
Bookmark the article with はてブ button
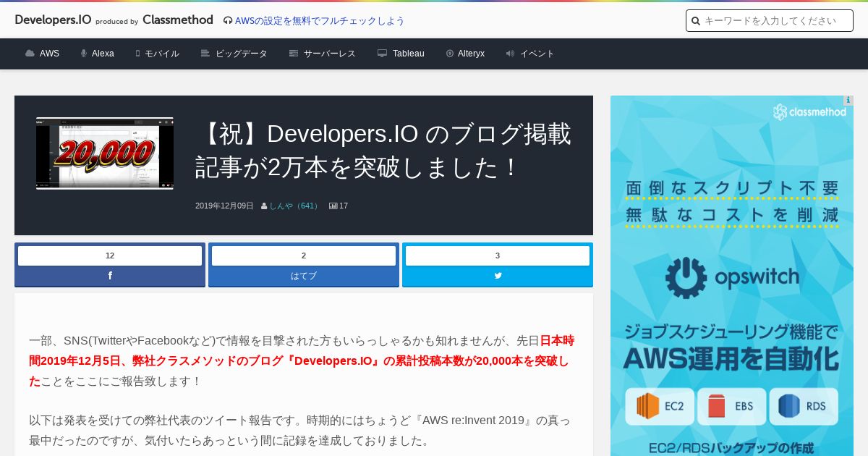304,276
